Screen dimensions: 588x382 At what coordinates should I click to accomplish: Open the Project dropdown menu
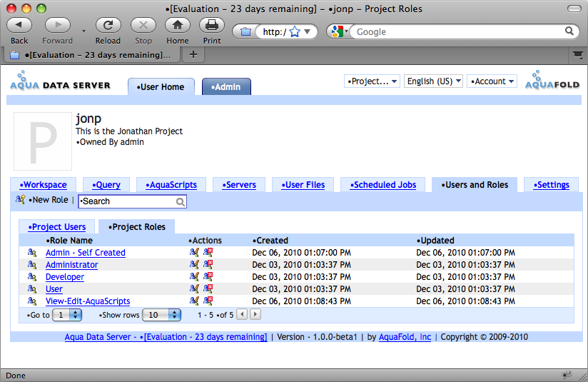(x=372, y=81)
